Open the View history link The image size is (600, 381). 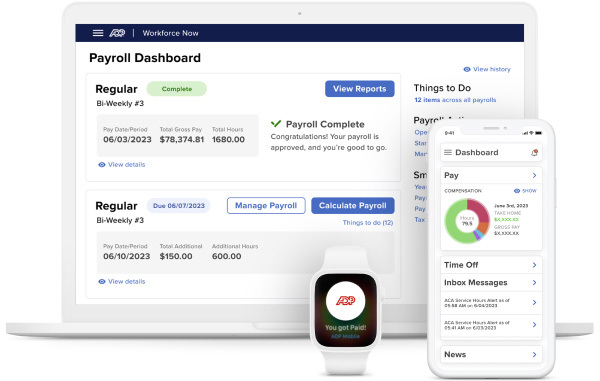(492, 69)
